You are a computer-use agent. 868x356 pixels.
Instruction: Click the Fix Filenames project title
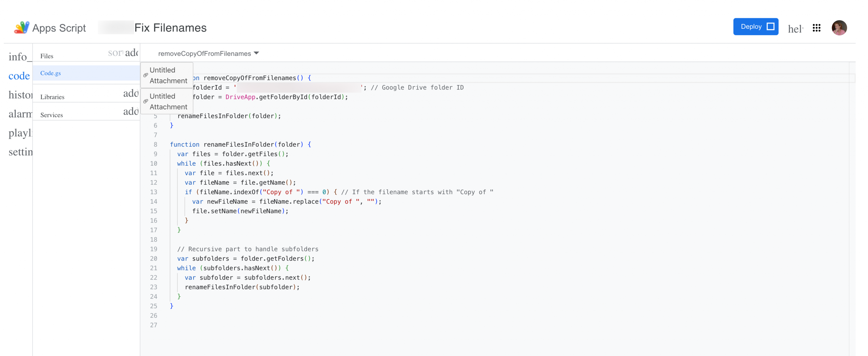pos(170,28)
